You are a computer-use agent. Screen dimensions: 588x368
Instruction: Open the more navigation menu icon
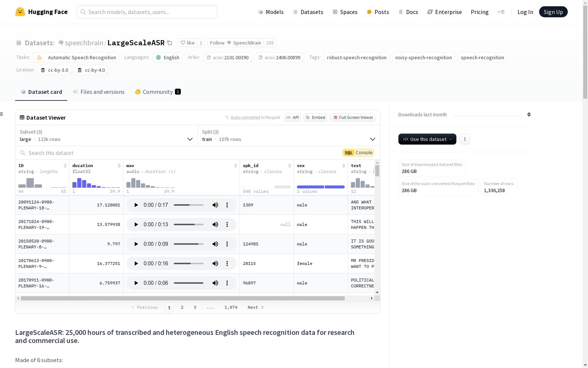coord(501,12)
